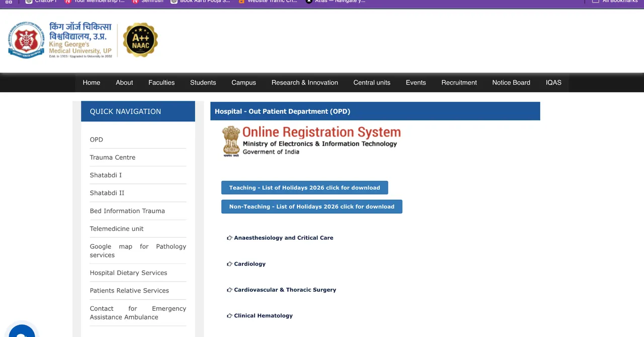Open the Notice Board menu
The height and width of the screenshot is (337, 644).
(x=511, y=83)
